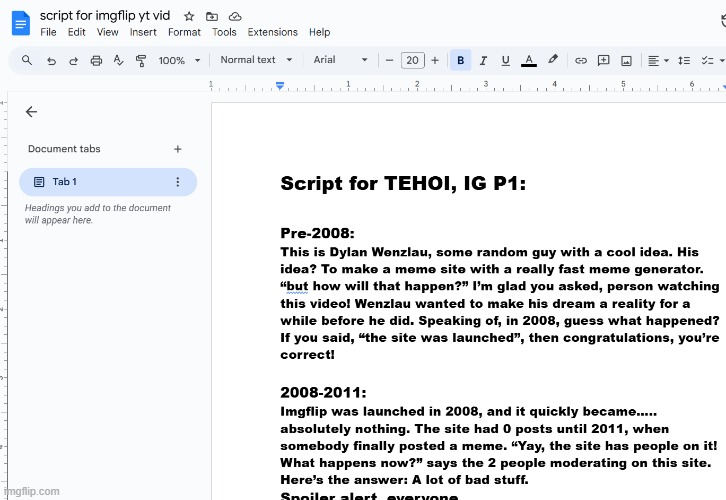Viewport: 726px width, 500px height.
Task: Decrease font size with minus button
Action: click(389, 60)
